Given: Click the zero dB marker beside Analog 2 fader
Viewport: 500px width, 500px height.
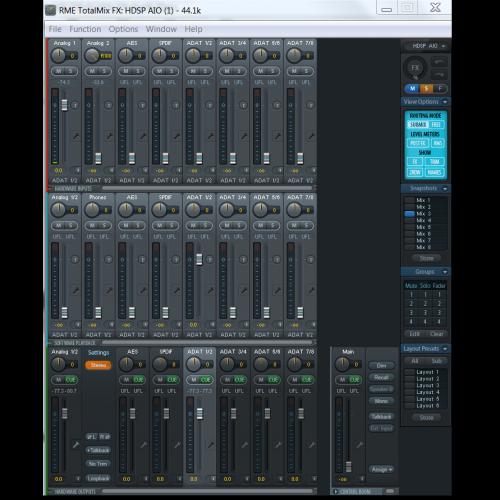Looking at the screenshot, I should click(x=88, y=105).
